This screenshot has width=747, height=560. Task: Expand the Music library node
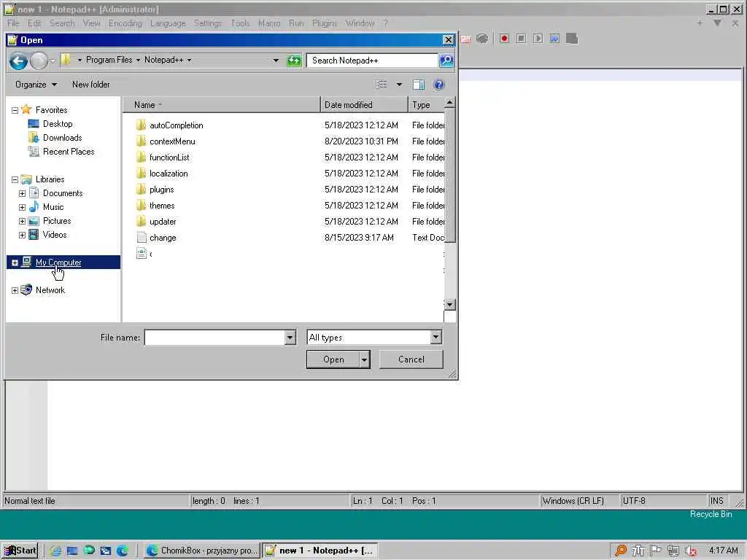tap(22, 207)
